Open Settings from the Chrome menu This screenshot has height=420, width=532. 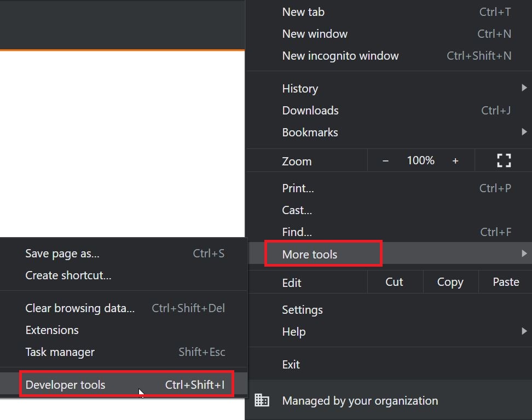(x=389, y=309)
